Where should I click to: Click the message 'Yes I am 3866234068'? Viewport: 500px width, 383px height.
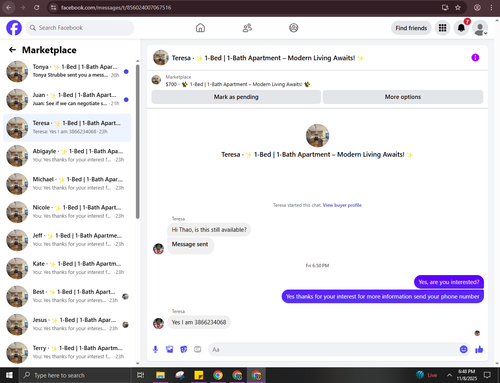[x=199, y=322]
